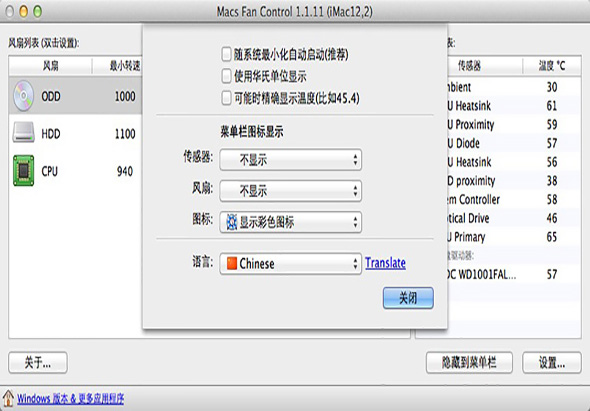The height and width of the screenshot is (411, 590).
Task: Click temperature value 38 for proximity
Action: click(x=552, y=181)
